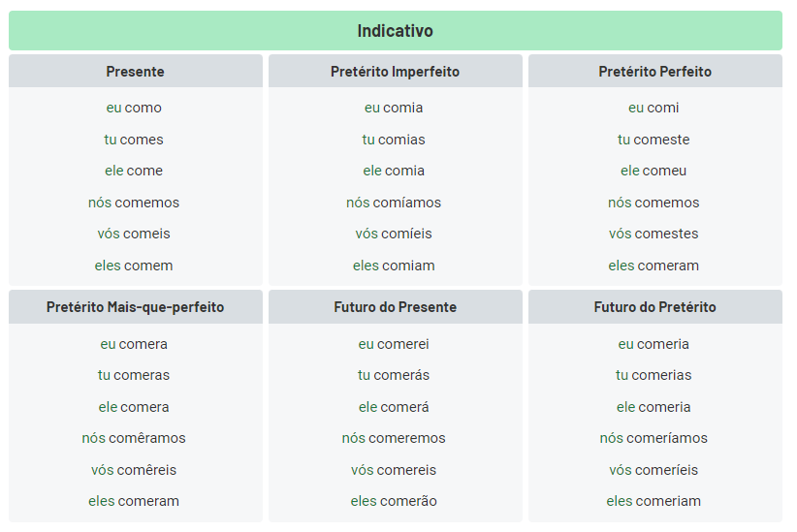
Task: Click the conjugation 'eu como'
Action: [134, 108]
